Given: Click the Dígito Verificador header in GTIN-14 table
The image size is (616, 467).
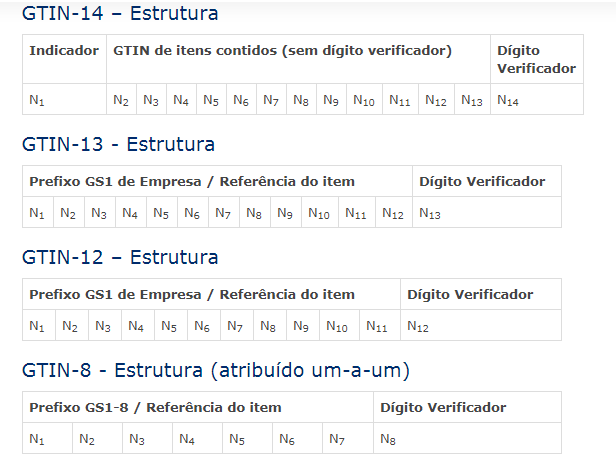Looking at the screenshot, I should click(535, 59).
